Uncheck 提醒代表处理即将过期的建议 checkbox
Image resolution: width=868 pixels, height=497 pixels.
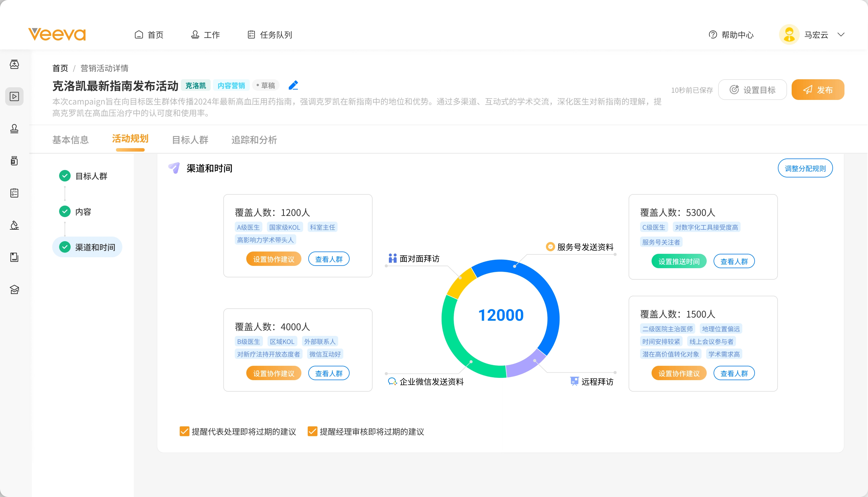184,432
